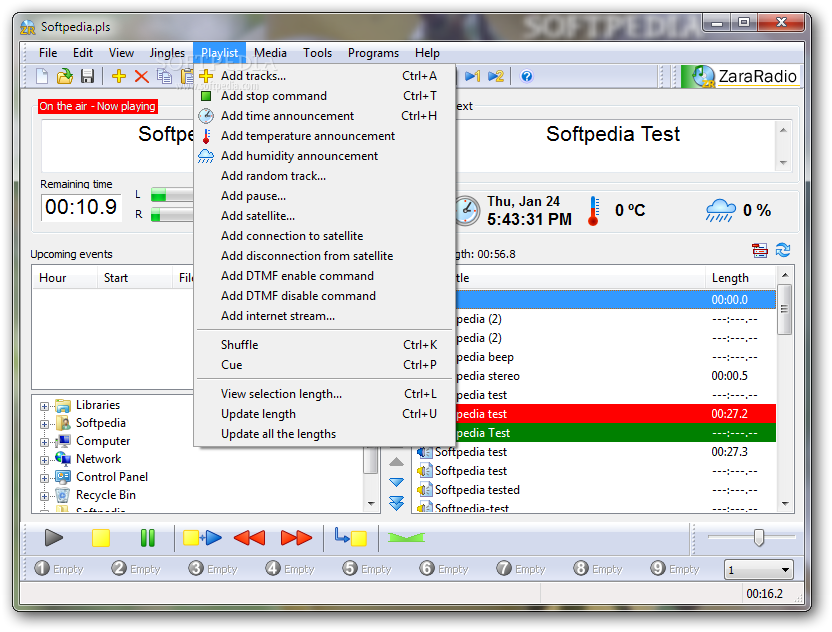
Task: Open the Help menu
Action: [x=427, y=53]
